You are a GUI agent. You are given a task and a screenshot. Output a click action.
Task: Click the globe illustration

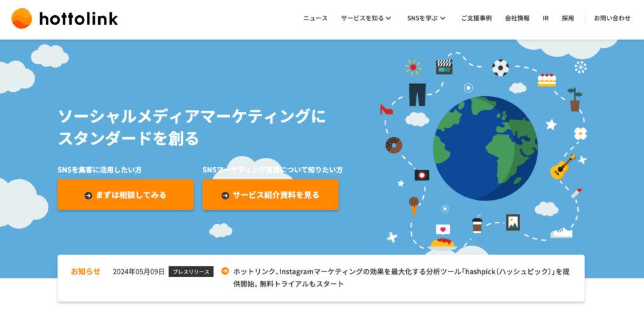485,148
